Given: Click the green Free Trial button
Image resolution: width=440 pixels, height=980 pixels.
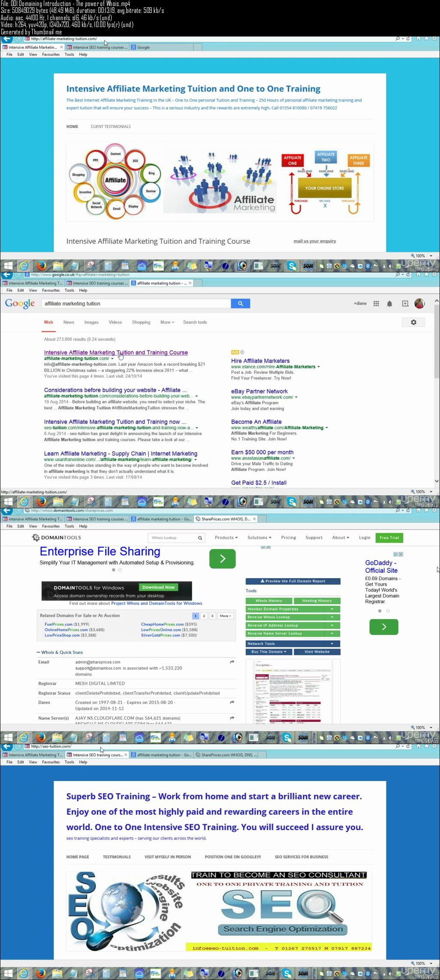Looking at the screenshot, I should pyautogui.click(x=389, y=537).
